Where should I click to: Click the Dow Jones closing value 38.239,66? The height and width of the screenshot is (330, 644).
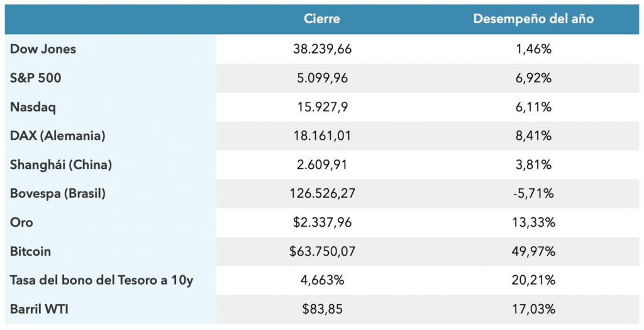pos(322,49)
